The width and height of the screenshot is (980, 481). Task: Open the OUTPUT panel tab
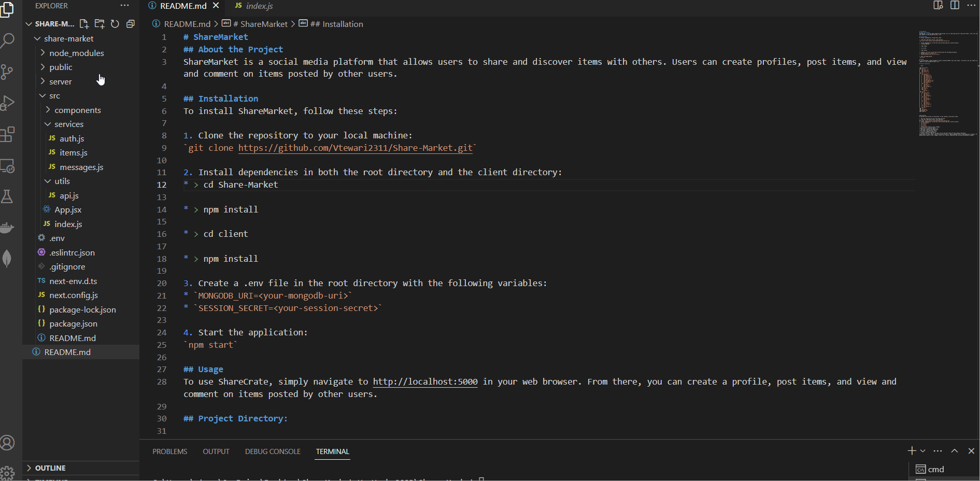coord(216,451)
